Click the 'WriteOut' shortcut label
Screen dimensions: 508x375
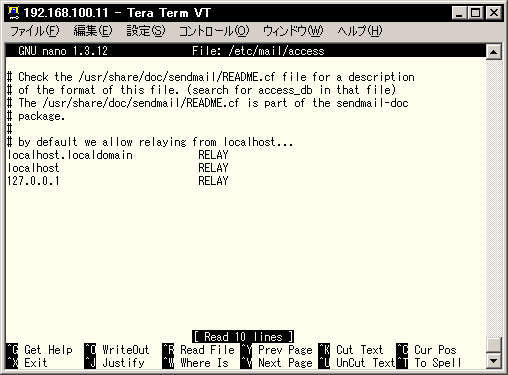tap(126, 350)
